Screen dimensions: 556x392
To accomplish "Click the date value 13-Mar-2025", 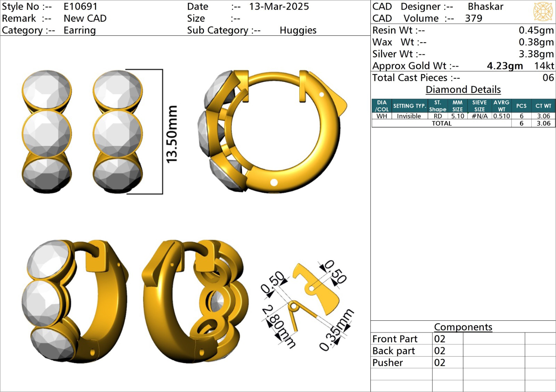I will (279, 7).
